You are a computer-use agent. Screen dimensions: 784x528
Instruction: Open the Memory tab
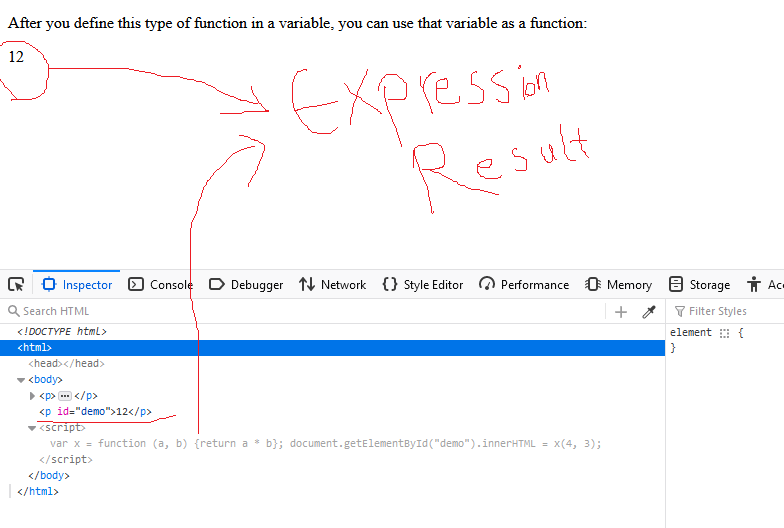(618, 284)
